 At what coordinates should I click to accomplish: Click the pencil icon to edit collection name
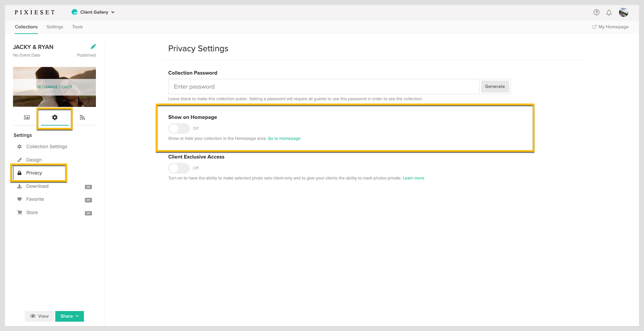(x=93, y=47)
